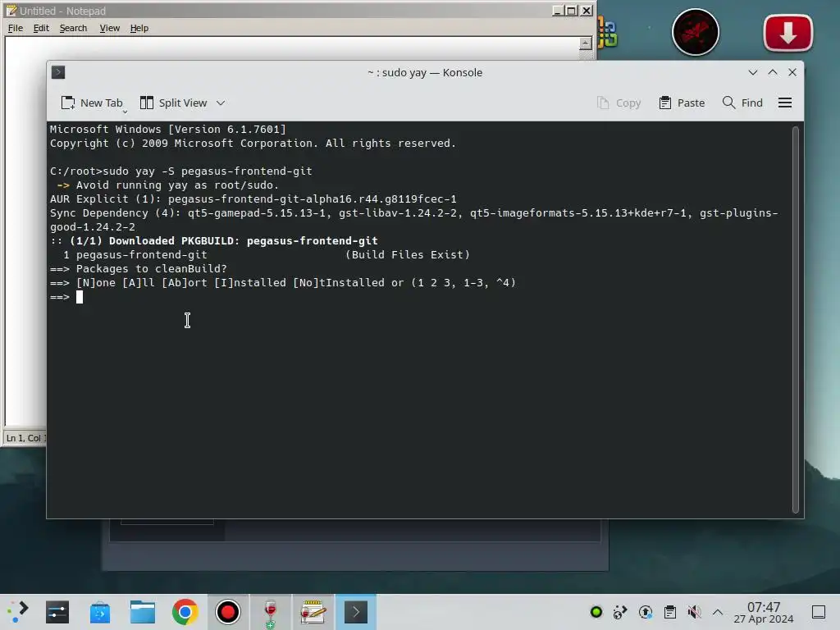Click the muted volume tray icon
This screenshot has height=630, width=840.
(x=694, y=612)
